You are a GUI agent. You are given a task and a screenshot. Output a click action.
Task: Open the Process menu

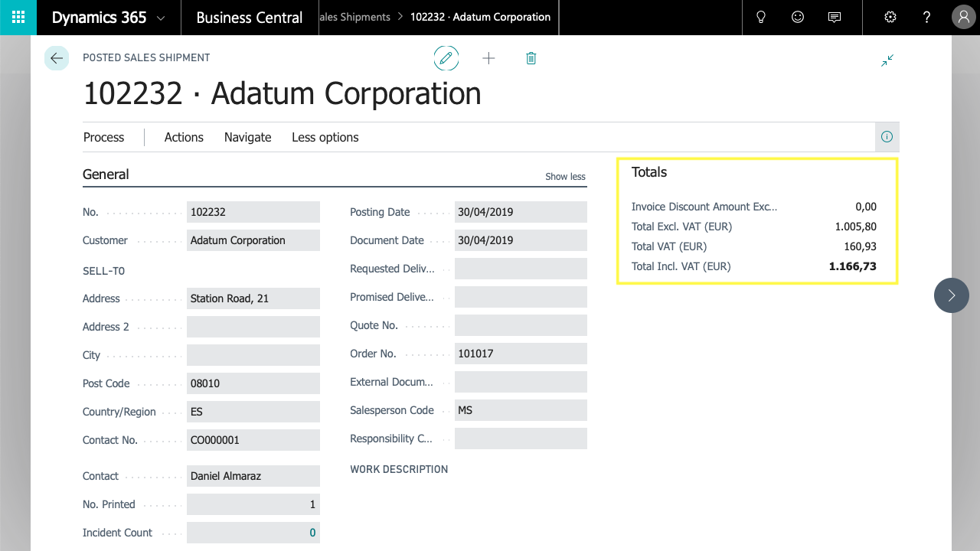[x=103, y=138]
